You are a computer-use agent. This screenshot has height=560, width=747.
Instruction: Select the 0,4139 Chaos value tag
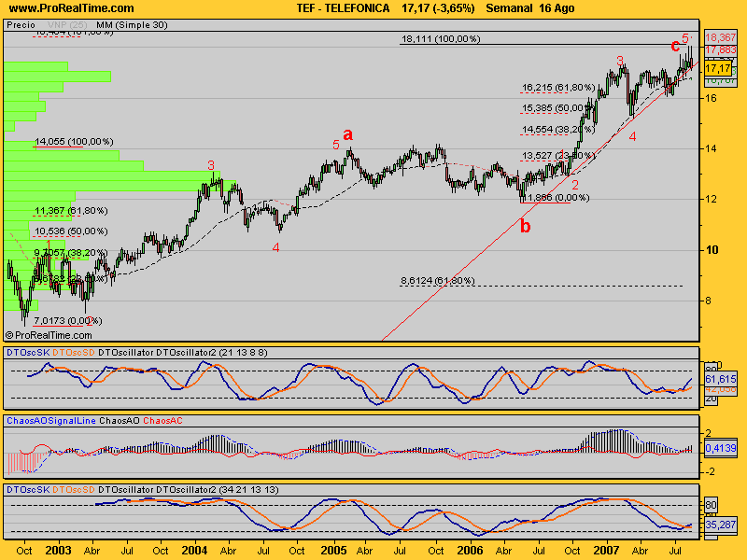click(720, 448)
